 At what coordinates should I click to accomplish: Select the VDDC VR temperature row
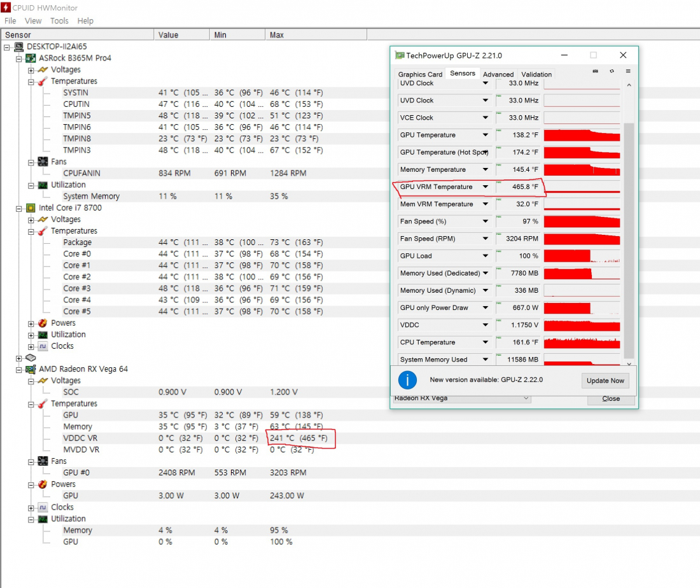194,438
